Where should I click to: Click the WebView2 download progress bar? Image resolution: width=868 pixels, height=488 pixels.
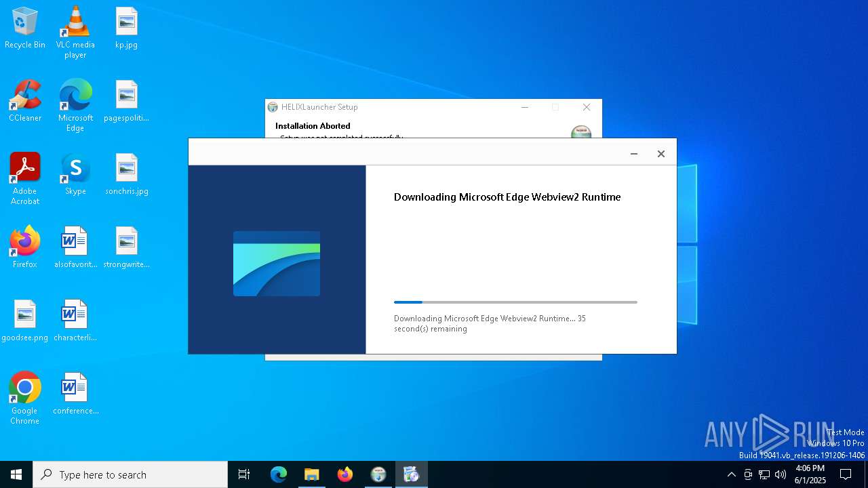pos(515,302)
